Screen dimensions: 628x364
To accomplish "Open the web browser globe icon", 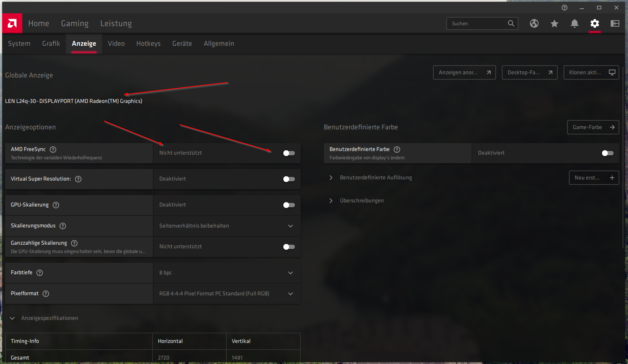I will point(534,23).
